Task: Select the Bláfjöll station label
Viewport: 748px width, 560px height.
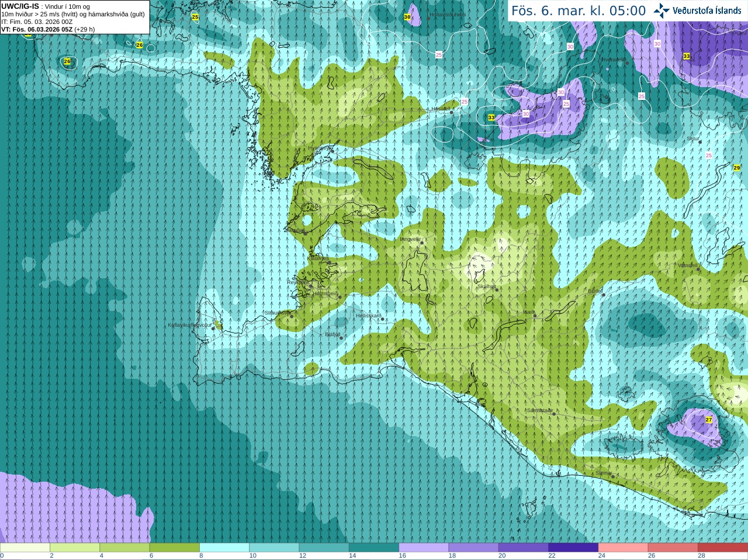Action: [x=333, y=334]
